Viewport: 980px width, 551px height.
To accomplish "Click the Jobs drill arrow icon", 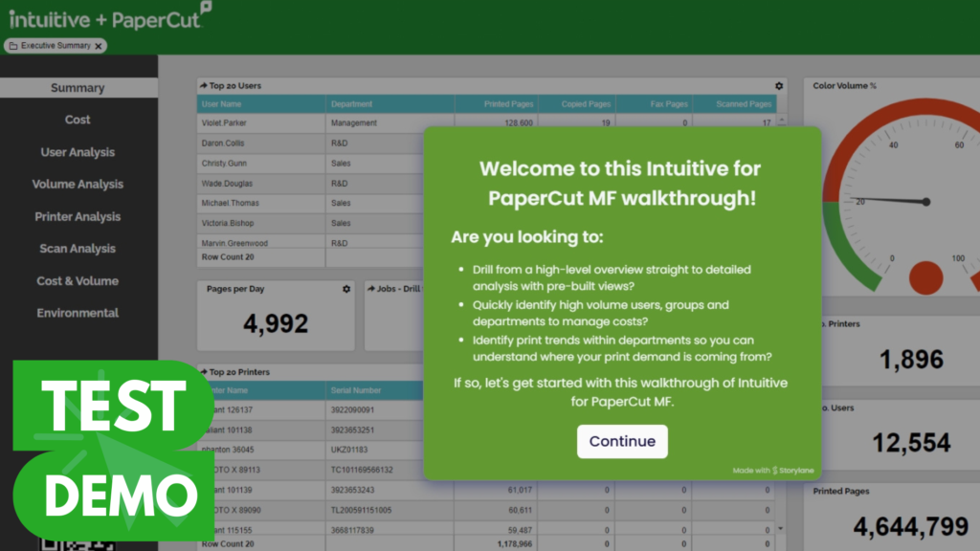I will click(371, 289).
